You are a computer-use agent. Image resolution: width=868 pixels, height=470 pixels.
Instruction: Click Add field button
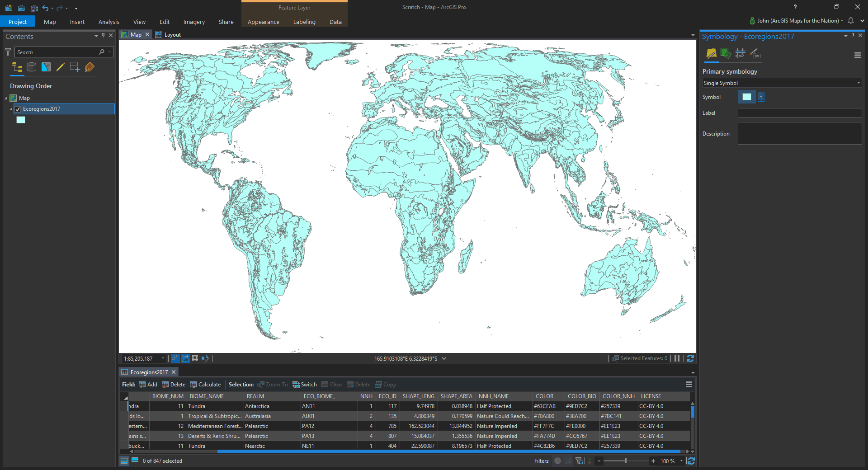[148, 385]
